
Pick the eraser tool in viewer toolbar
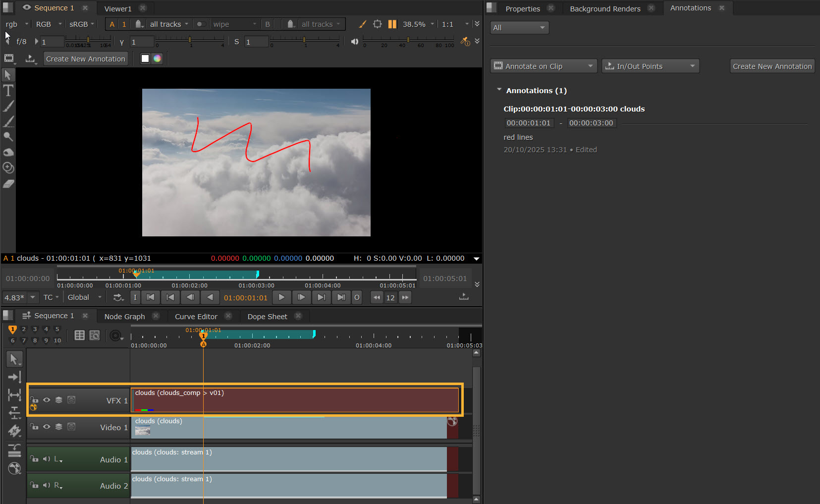click(x=8, y=184)
